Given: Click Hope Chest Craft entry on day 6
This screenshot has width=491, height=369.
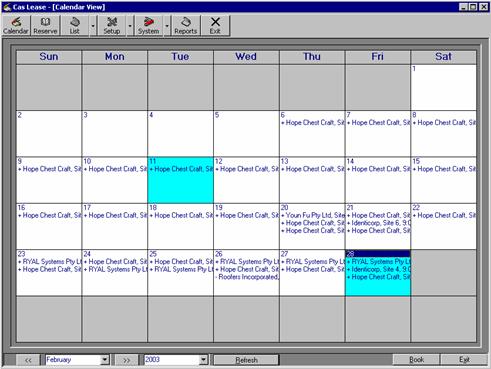Looking at the screenshot, I should tap(313, 123).
